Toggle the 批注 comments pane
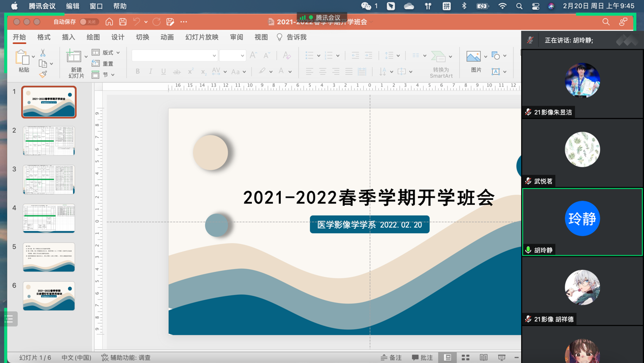Viewport: 644px width, 363px height. click(x=423, y=357)
